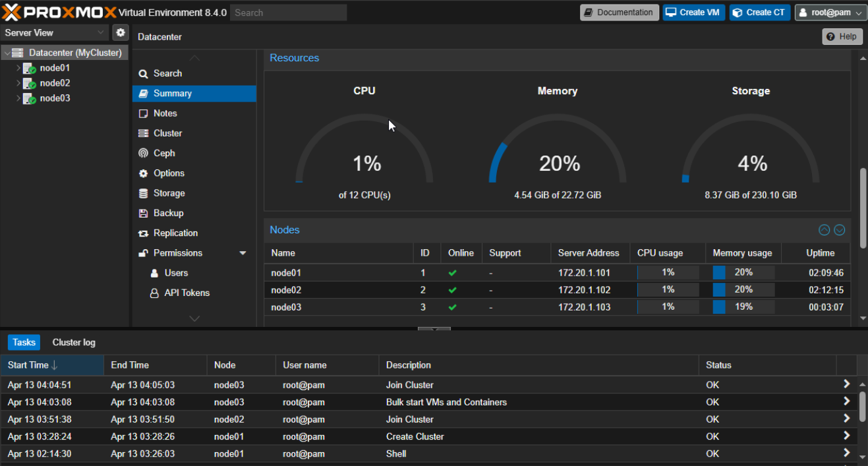Click the Notes sticky-note icon
868x466 pixels.
pyautogui.click(x=143, y=113)
